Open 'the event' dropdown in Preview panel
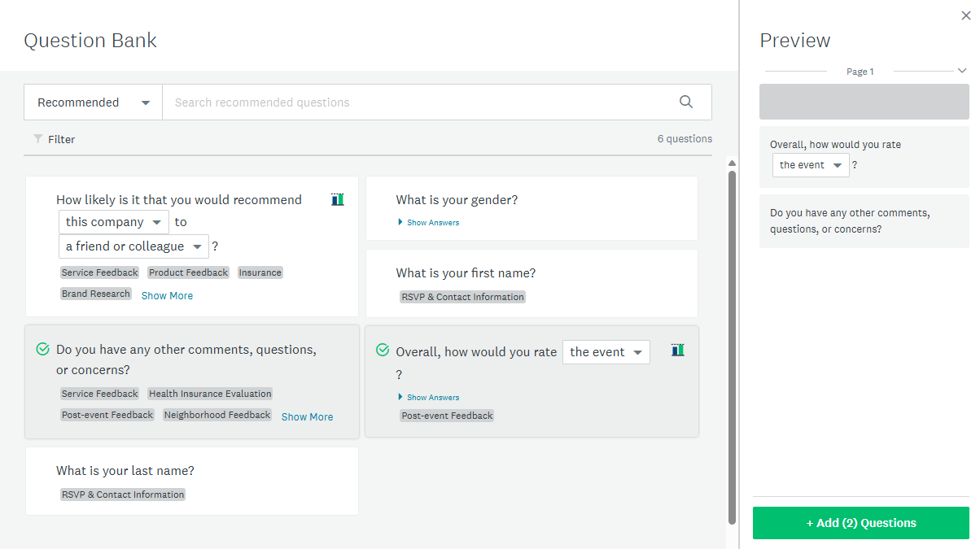Image resolution: width=980 pixels, height=549 pixels. pos(811,165)
